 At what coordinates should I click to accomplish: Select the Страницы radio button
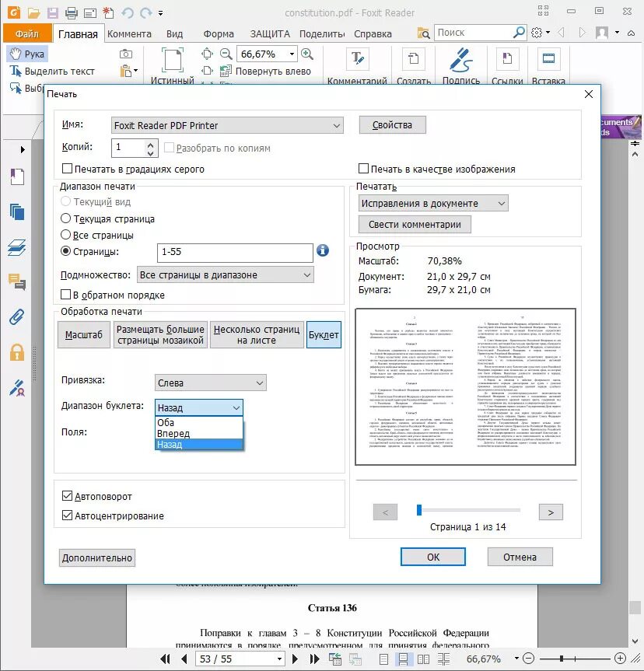65,251
